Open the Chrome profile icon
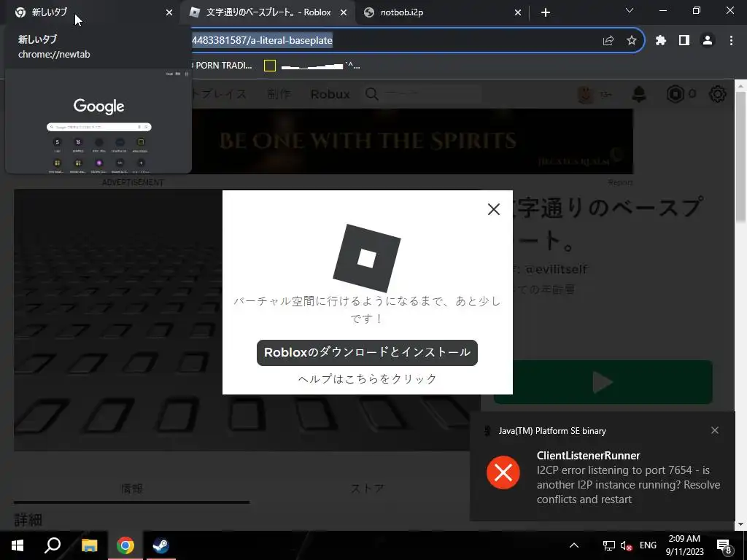The height and width of the screenshot is (560, 747). point(708,41)
